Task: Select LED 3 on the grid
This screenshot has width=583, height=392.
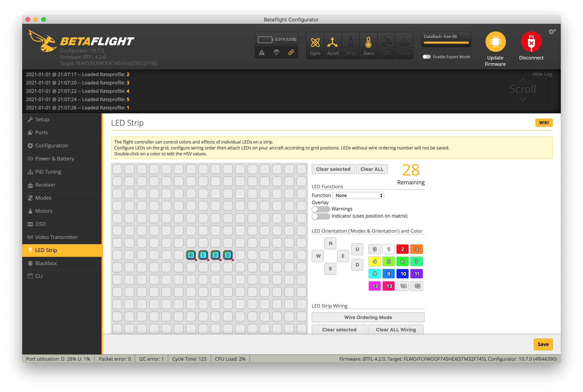Action: pyautogui.click(x=228, y=255)
